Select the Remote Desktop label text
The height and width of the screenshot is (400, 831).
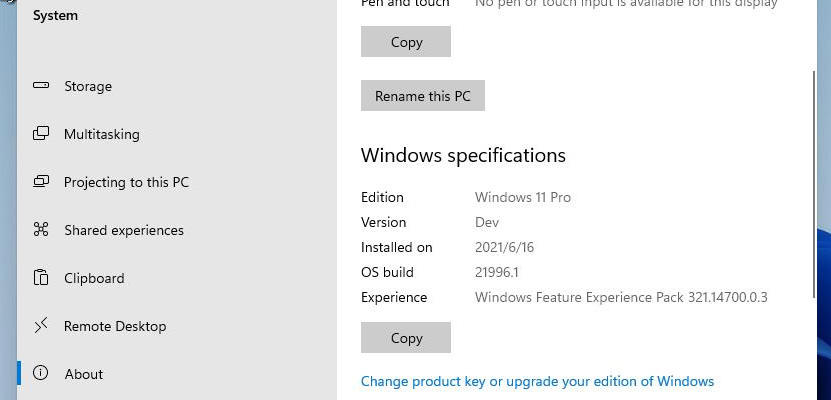[115, 326]
